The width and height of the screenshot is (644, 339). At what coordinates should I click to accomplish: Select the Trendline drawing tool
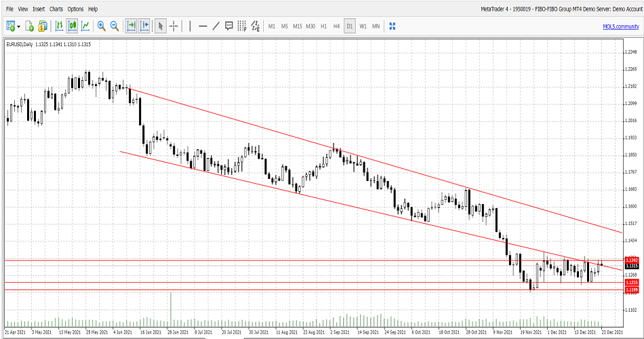point(216,26)
